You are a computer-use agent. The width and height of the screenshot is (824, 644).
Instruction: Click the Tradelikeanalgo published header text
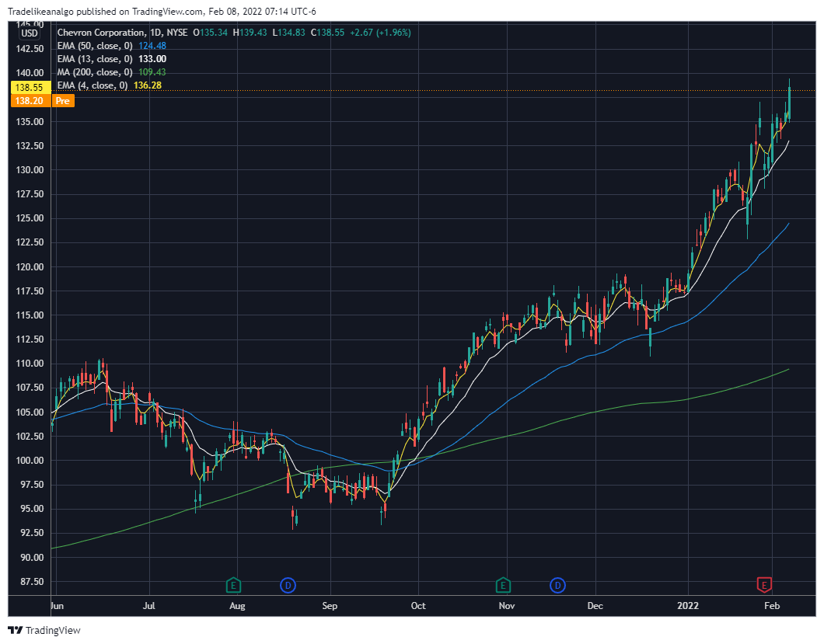point(162,12)
